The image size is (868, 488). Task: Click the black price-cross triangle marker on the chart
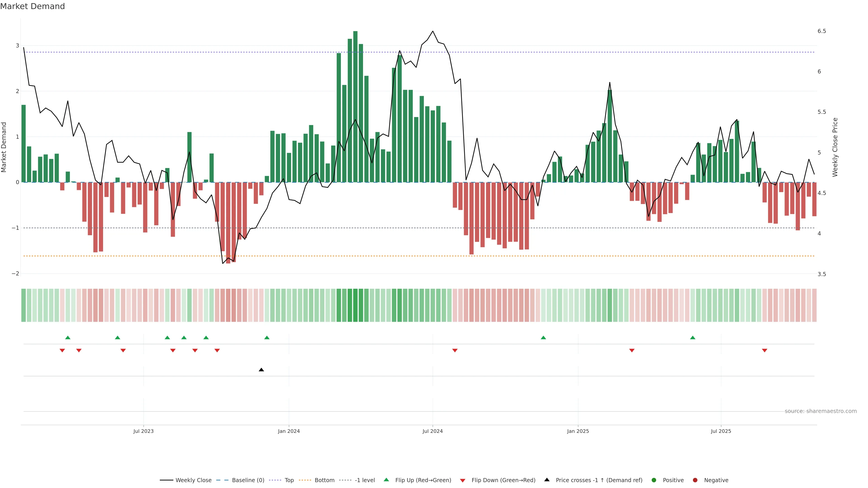tap(261, 370)
